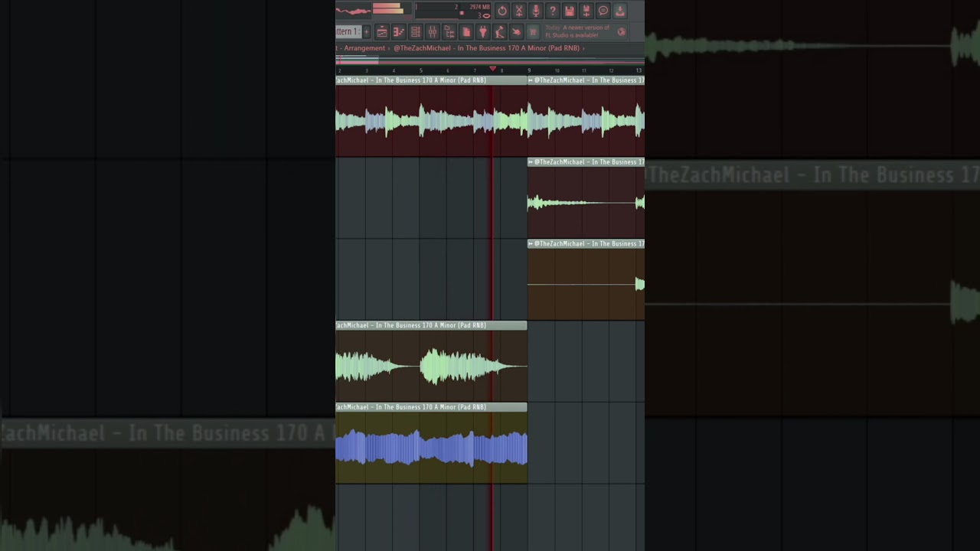Viewport: 980px width, 551px height.
Task: Select the first top-track audio clip title
Action: point(431,80)
